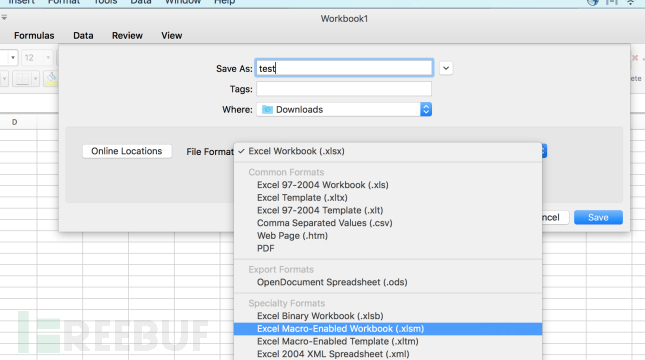Open the font name dropdown arrow
Viewport: 645px width, 360px height.
[x=13, y=58]
